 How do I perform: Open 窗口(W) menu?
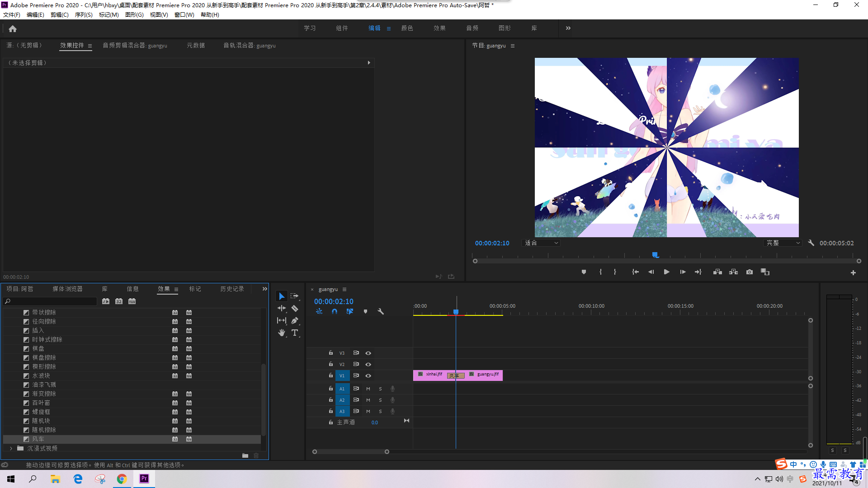click(x=184, y=15)
